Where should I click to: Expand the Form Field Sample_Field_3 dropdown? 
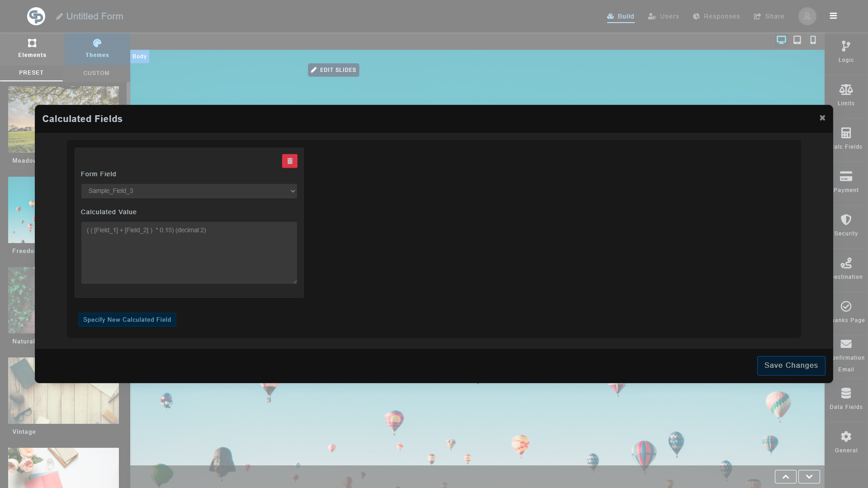click(x=189, y=191)
